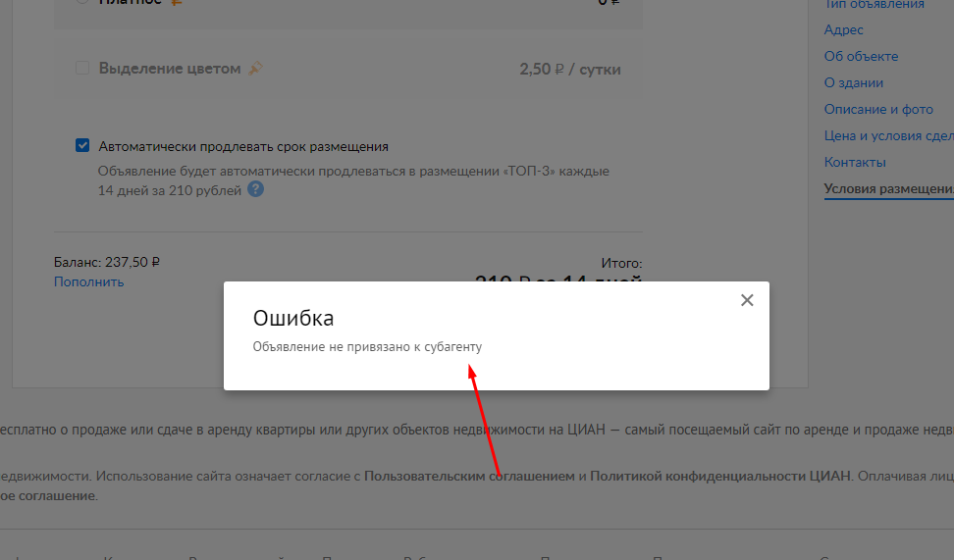Click the error message text about субагенту

367,346
